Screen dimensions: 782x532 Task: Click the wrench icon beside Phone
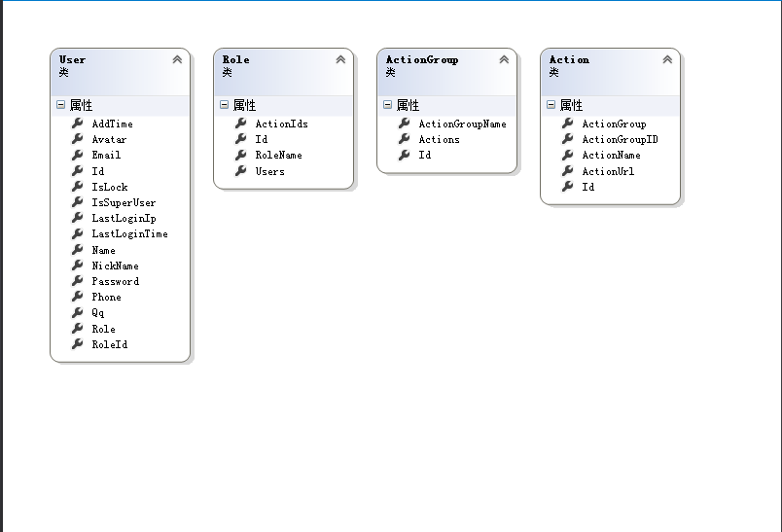(77, 297)
